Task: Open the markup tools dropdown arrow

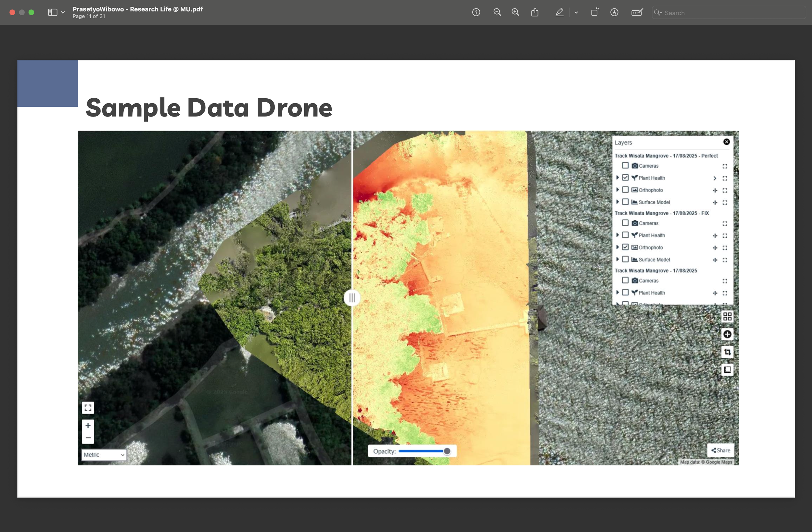Action: coord(576,13)
